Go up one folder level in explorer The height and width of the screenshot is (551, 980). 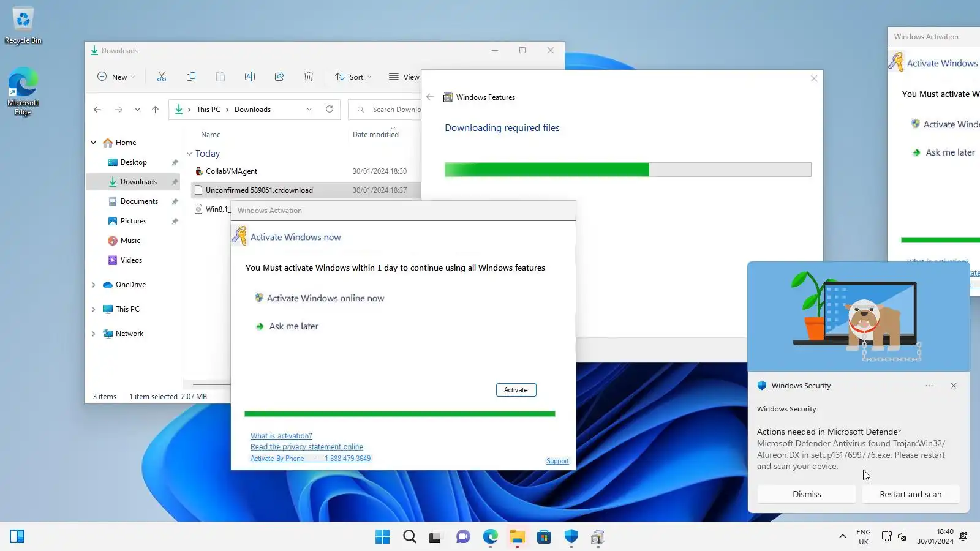pyautogui.click(x=156, y=110)
